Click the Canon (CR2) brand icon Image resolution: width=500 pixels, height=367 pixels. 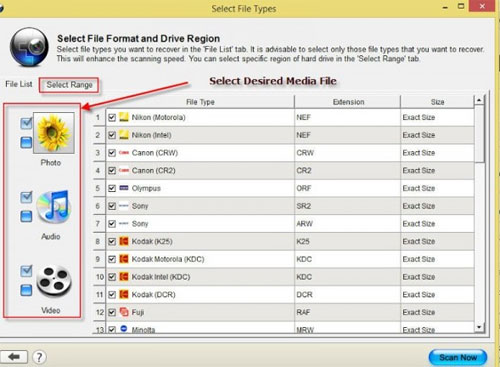coord(124,170)
